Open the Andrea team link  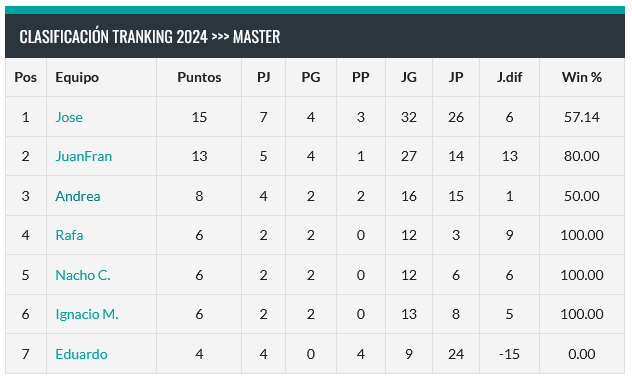78,196
